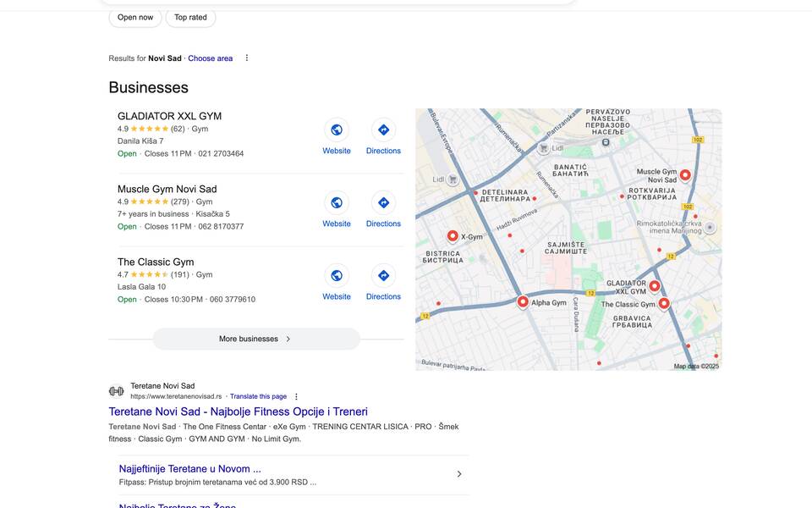This screenshot has height=508, width=812.
Task: Select X-Gym red pin on map
Action: pyautogui.click(x=453, y=236)
